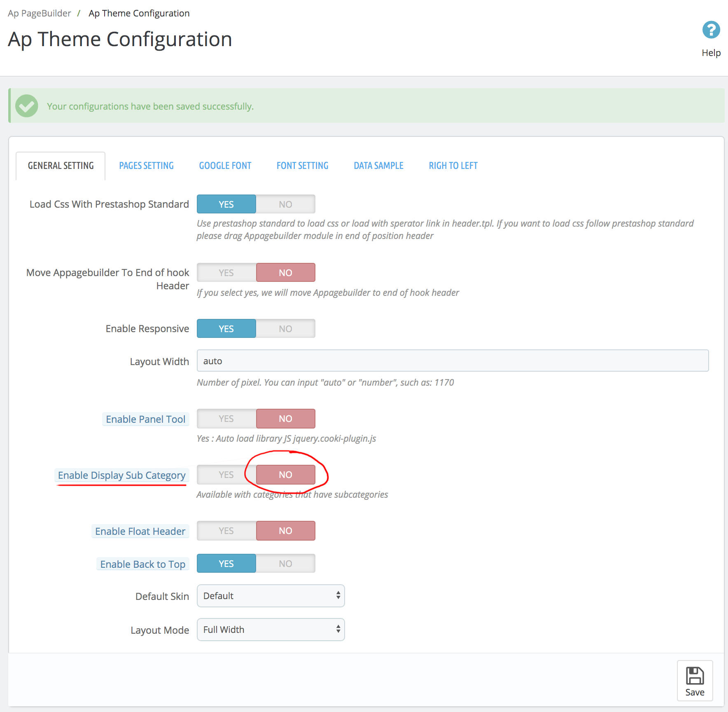This screenshot has width=728, height=712.
Task: Click the Enable Display Sub Category label
Action: tap(121, 475)
